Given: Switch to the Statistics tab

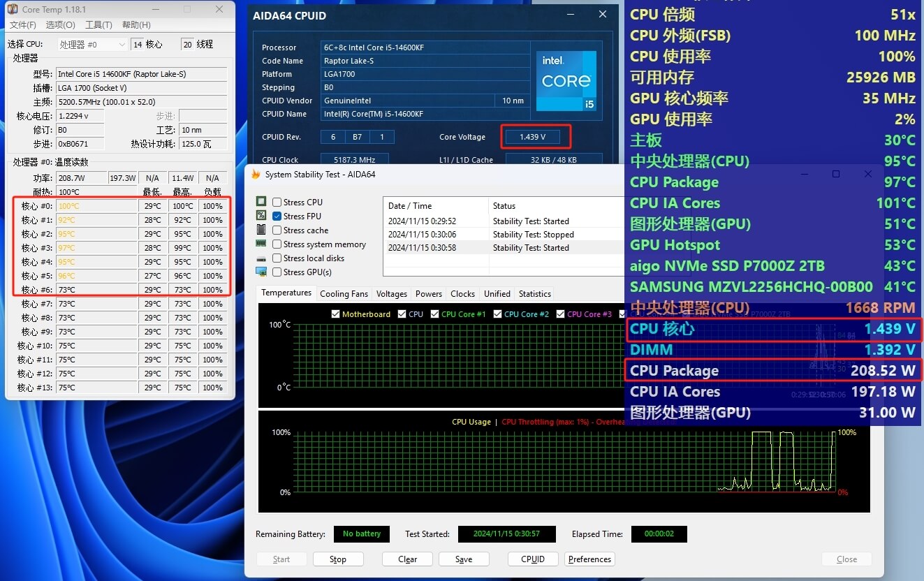Looking at the screenshot, I should coord(535,294).
